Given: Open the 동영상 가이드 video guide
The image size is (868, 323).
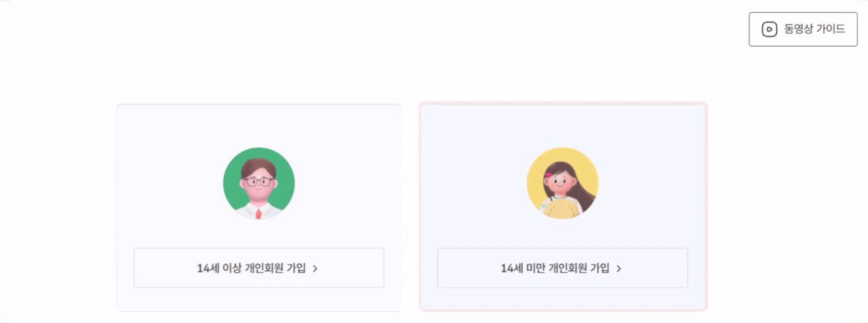Looking at the screenshot, I should [x=803, y=29].
